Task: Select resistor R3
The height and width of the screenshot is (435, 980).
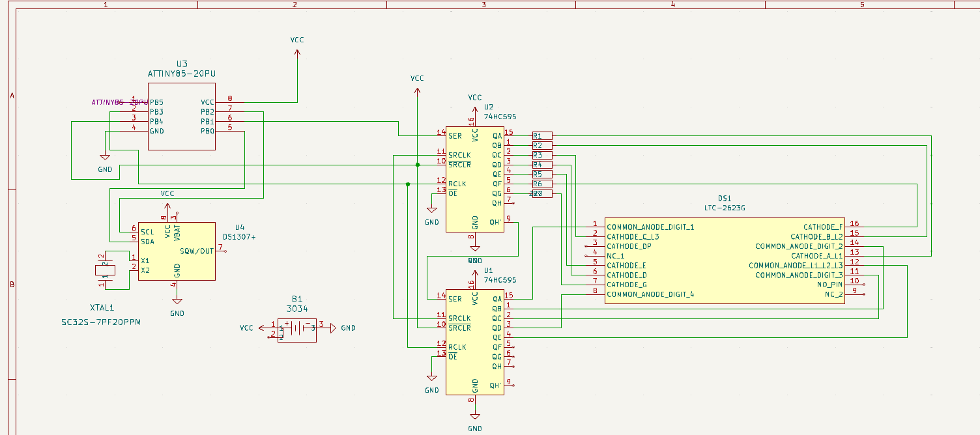Action: [x=542, y=155]
